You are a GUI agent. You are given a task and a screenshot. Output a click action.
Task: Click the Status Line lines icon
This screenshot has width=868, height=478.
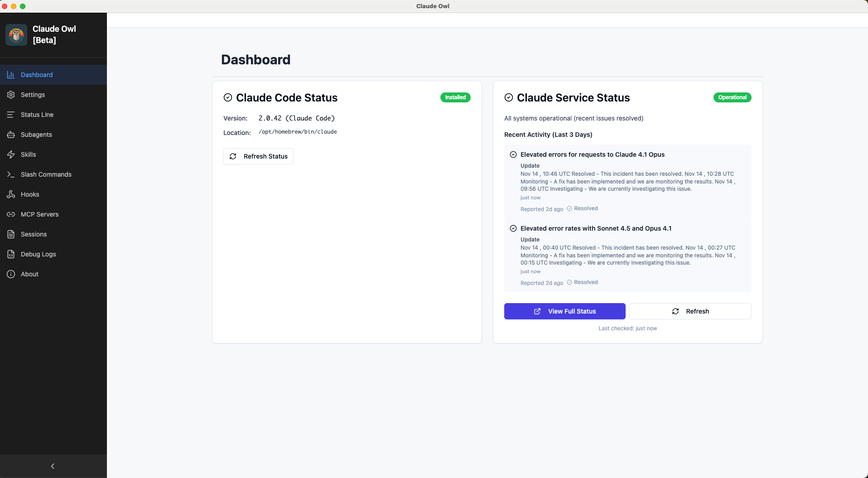click(x=11, y=115)
